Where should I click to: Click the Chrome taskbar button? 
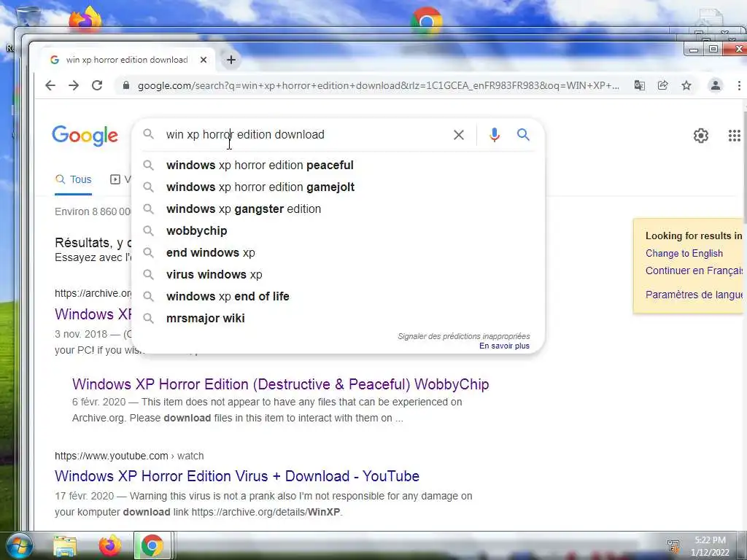click(x=152, y=545)
